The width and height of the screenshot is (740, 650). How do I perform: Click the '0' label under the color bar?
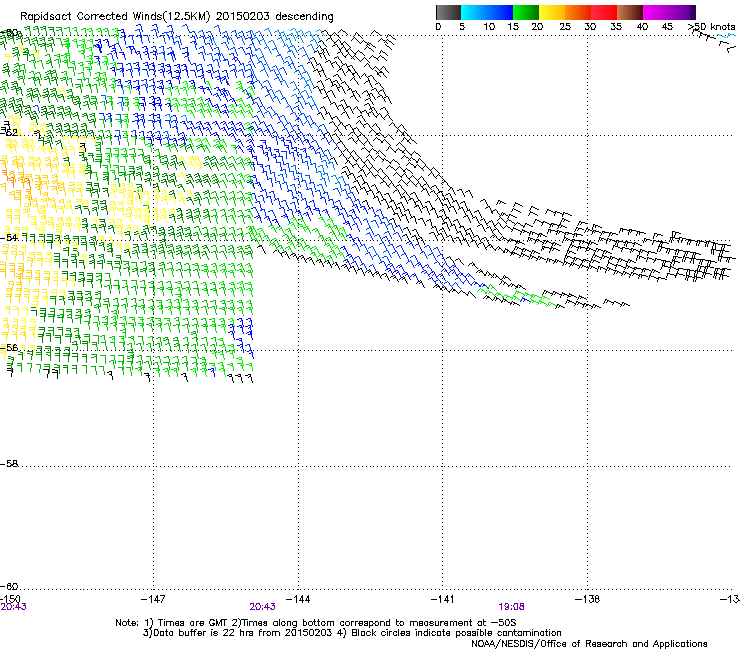(438, 27)
